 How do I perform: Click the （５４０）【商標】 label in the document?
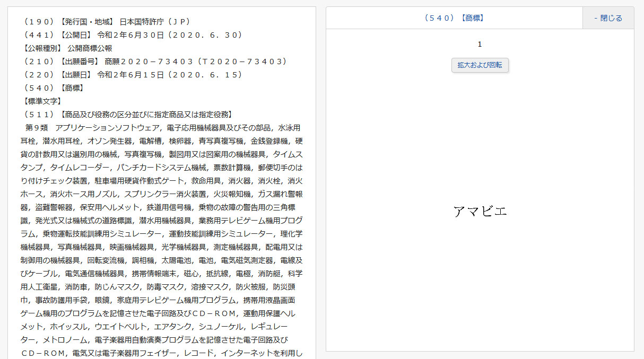click(53, 88)
